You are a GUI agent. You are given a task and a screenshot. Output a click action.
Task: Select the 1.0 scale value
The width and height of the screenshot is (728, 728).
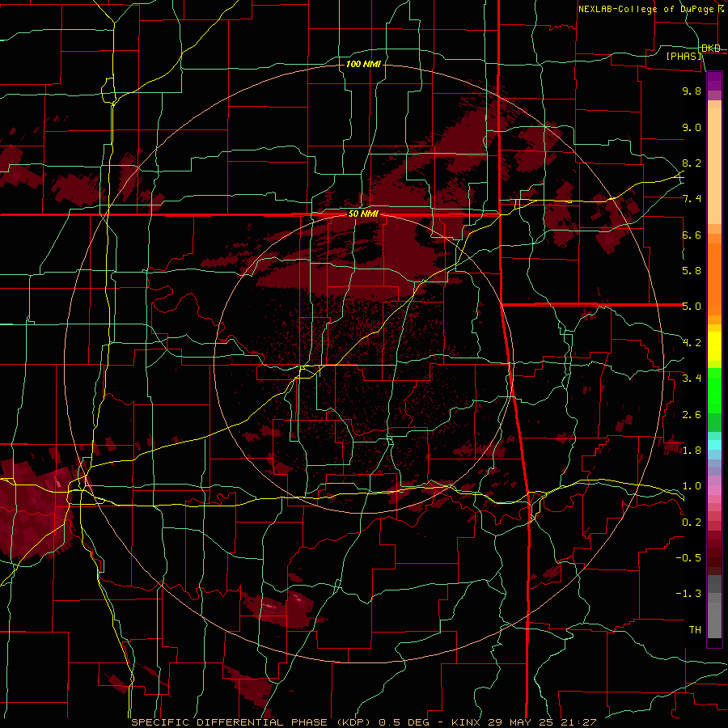pyautogui.click(x=692, y=486)
